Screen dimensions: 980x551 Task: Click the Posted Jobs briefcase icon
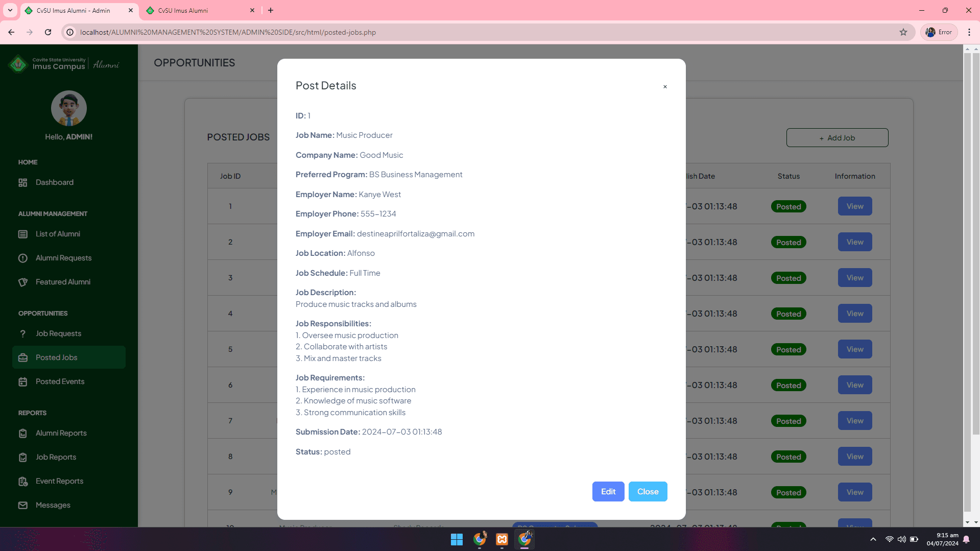[x=23, y=358]
